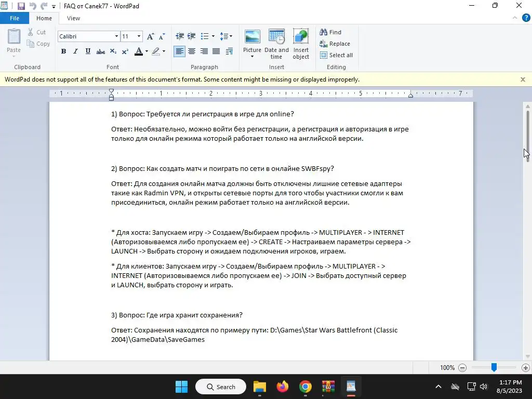The height and width of the screenshot is (399, 532).
Task: Toggle Strikethrough formatting
Action: pos(100,51)
